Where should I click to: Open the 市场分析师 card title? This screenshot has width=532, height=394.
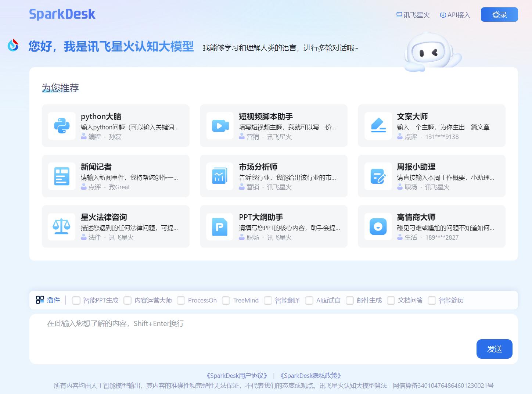tap(258, 167)
